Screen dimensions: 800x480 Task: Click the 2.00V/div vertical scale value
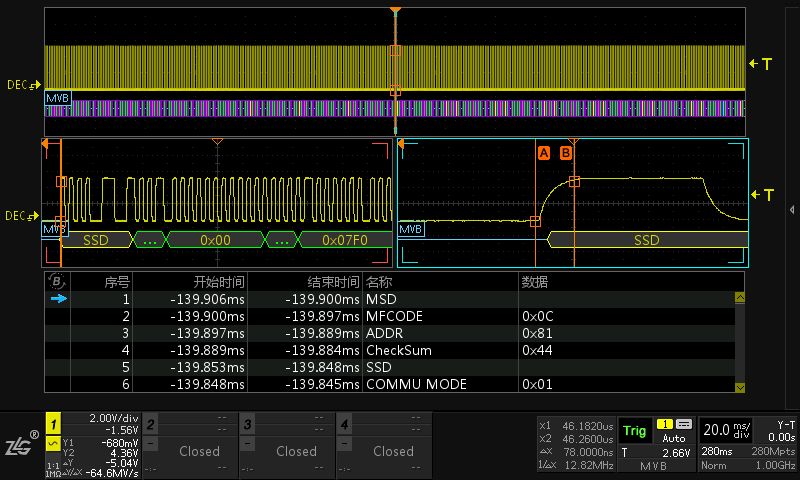[114, 418]
